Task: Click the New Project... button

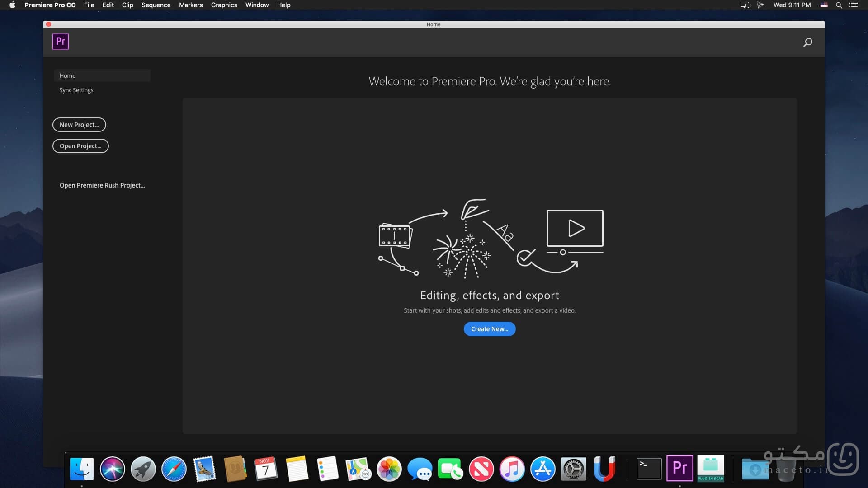Action: click(79, 125)
